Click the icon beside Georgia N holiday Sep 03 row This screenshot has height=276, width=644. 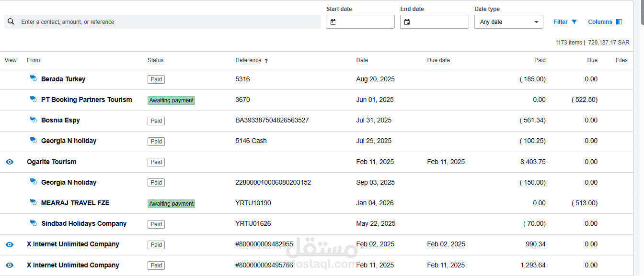(x=34, y=182)
